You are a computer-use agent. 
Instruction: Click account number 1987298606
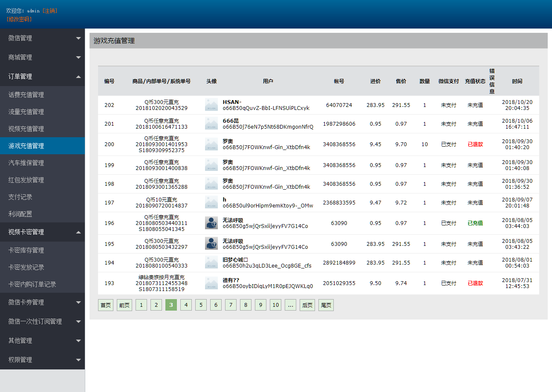tap(339, 124)
